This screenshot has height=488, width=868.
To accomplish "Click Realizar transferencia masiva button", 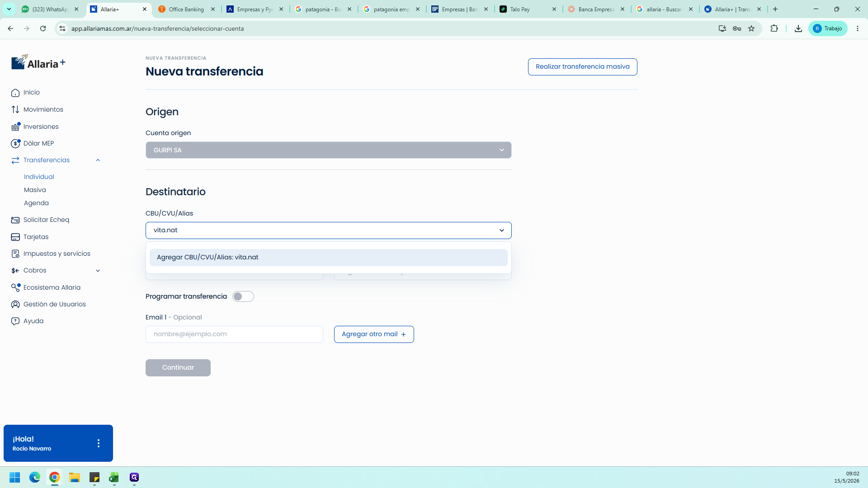I will coord(583,67).
